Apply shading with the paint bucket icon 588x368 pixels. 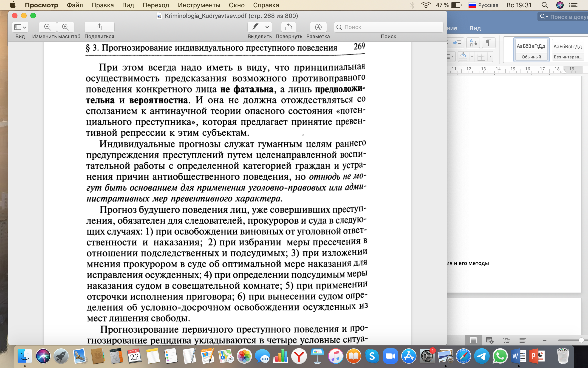pyautogui.click(x=463, y=57)
